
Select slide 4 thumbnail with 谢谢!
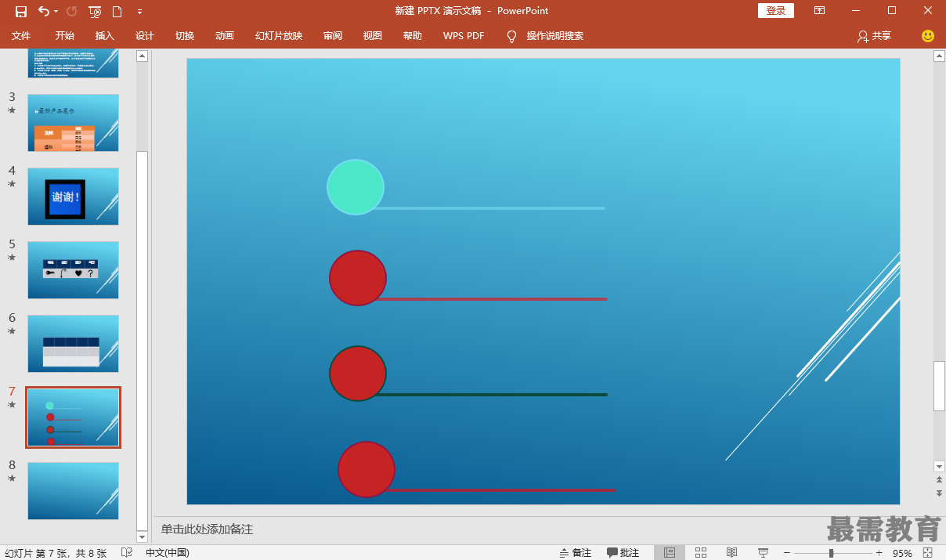(74, 197)
